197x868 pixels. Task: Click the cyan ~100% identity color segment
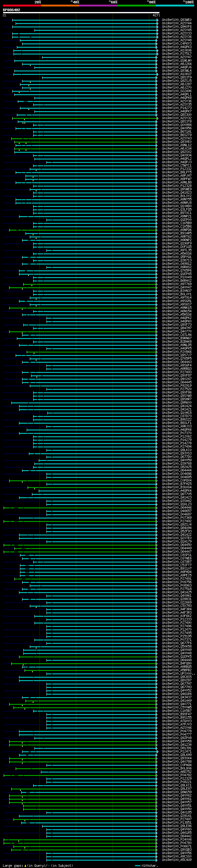(x=175, y=6)
